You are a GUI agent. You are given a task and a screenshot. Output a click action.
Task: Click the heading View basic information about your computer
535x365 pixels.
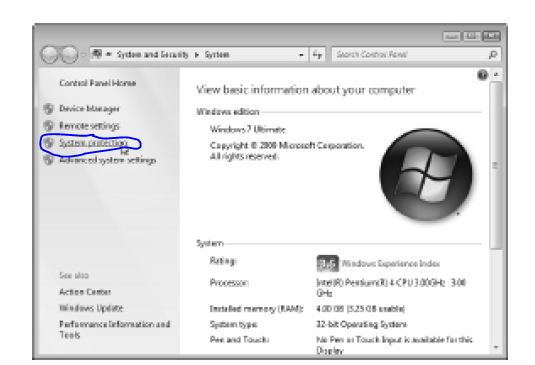coord(305,90)
